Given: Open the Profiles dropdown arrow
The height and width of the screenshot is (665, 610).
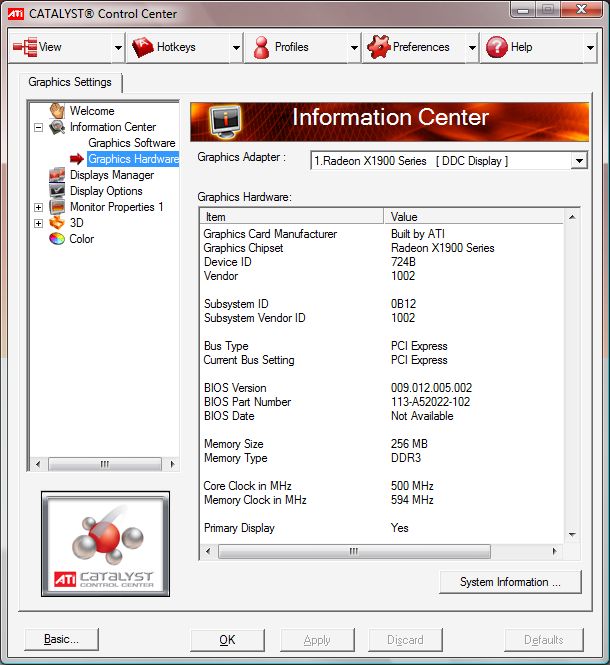Looking at the screenshot, I should [x=354, y=48].
